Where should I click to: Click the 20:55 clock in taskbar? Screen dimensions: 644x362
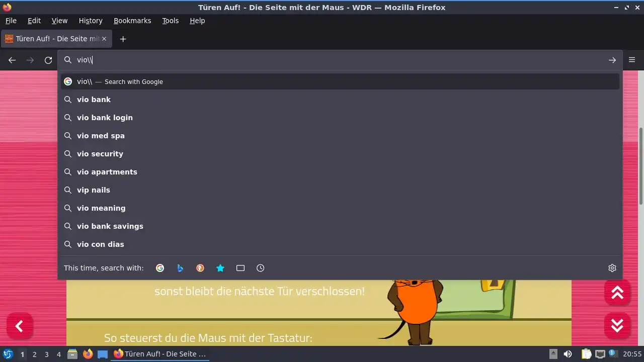(x=632, y=354)
